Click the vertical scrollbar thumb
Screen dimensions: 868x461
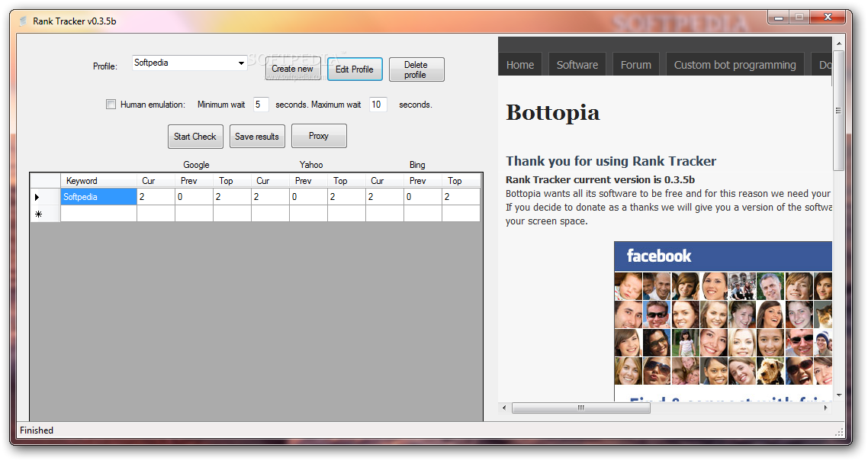coord(839,110)
